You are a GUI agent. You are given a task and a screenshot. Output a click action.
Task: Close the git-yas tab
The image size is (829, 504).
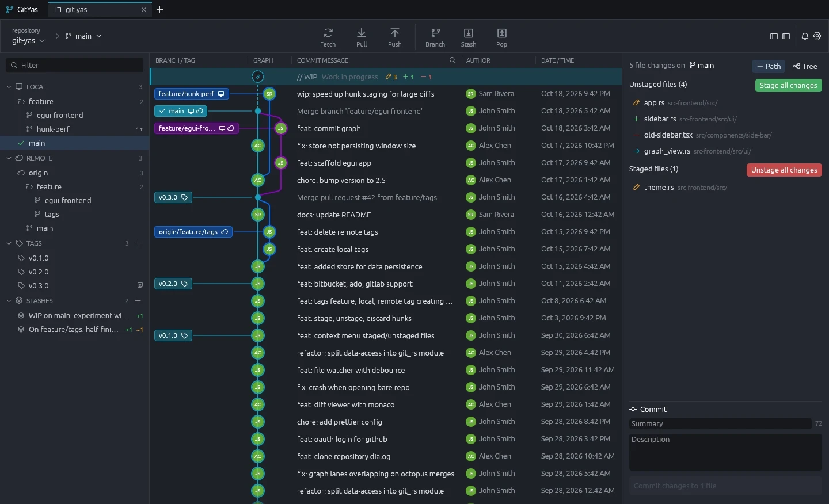click(144, 10)
